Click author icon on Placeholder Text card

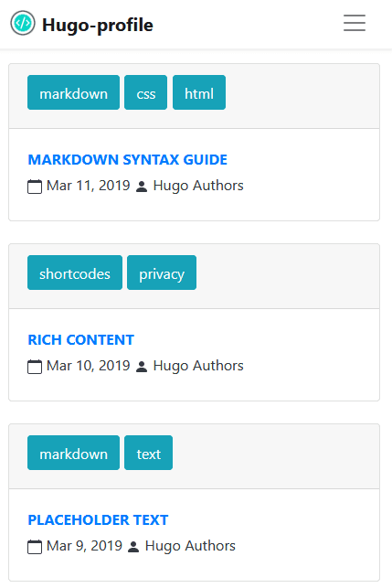coord(133,547)
